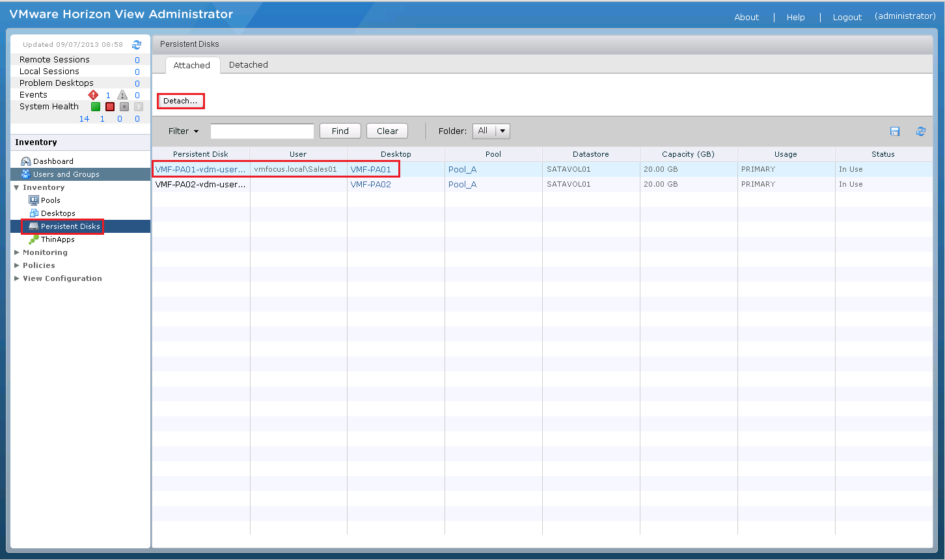This screenshot has height=560, width=945.
Task: Expand the View Configuration section
Action: pos(17,278)
